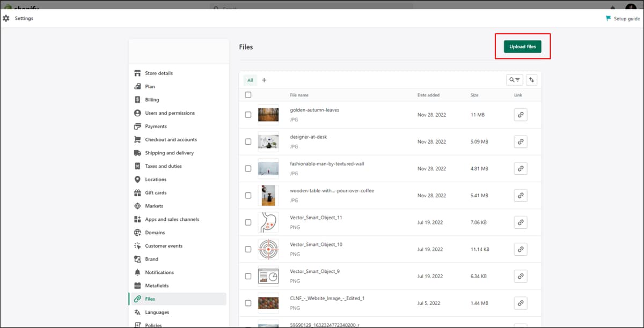Image resolution: width=644 pixels, height=328 pixels.
Task: Check the fashionable-man-by-textured-wall checkbox
Action: [x=248, y=168]
